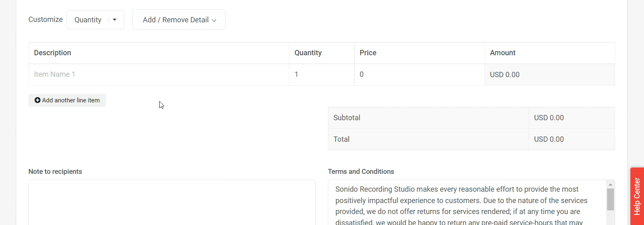Click the caret arrow in the Quantity selector
Screen dimensions: 644x225
(115, 20)
